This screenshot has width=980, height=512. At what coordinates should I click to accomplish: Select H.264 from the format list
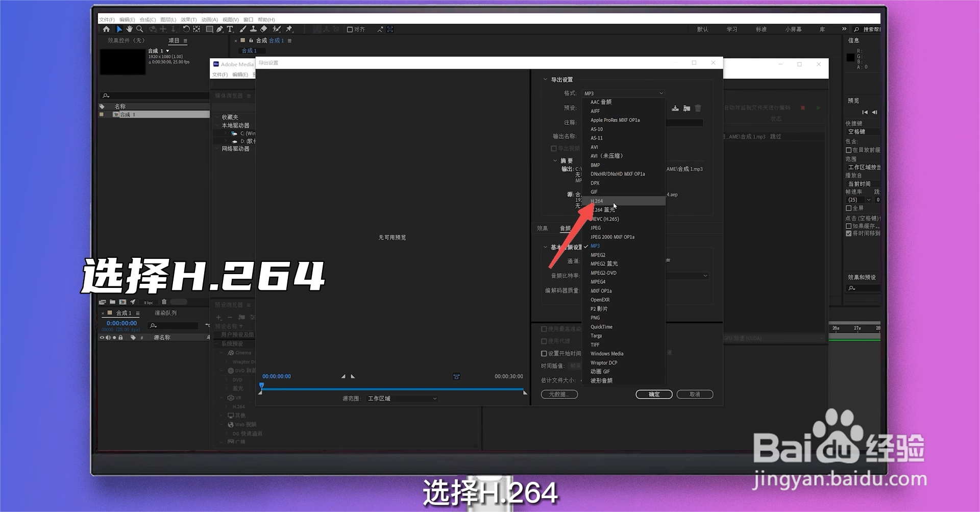[624, 201]
